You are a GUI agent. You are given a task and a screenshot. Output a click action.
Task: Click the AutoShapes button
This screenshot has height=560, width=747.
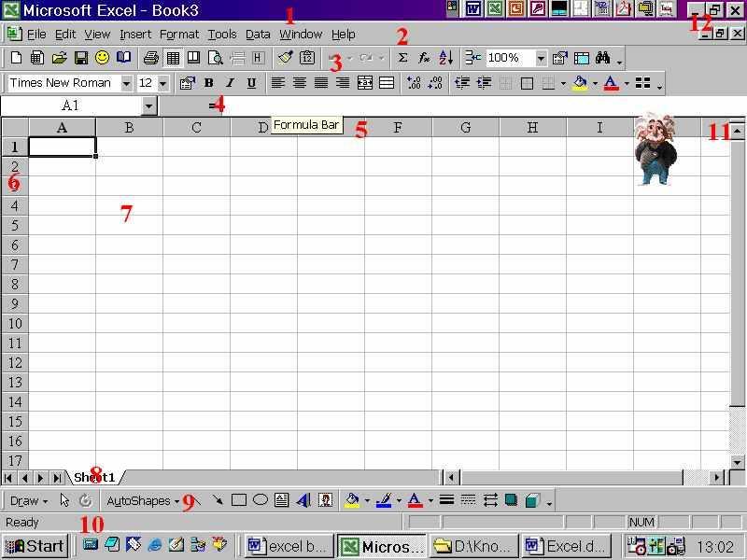point(142,500)
